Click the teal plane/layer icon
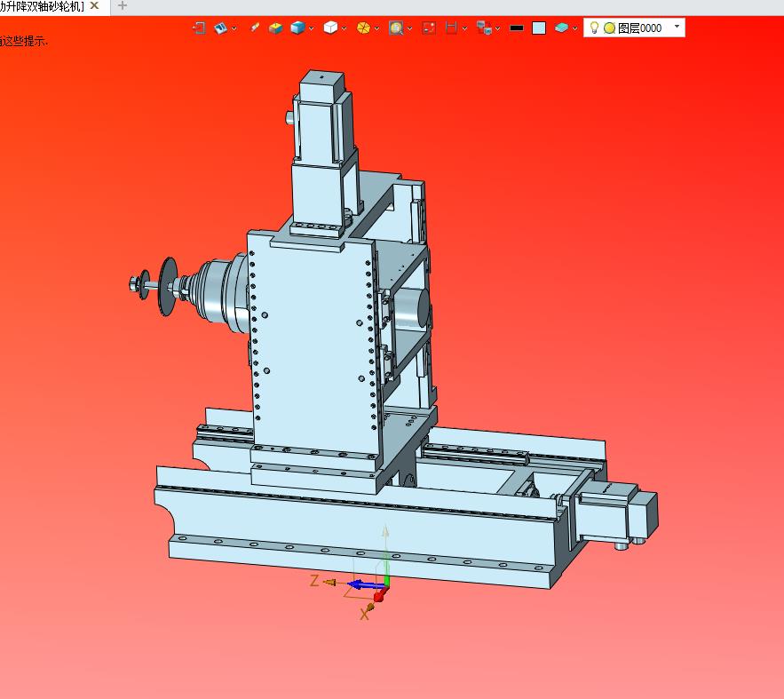Image resolution: width=784 pixels, height=699 pixels. 561,28
